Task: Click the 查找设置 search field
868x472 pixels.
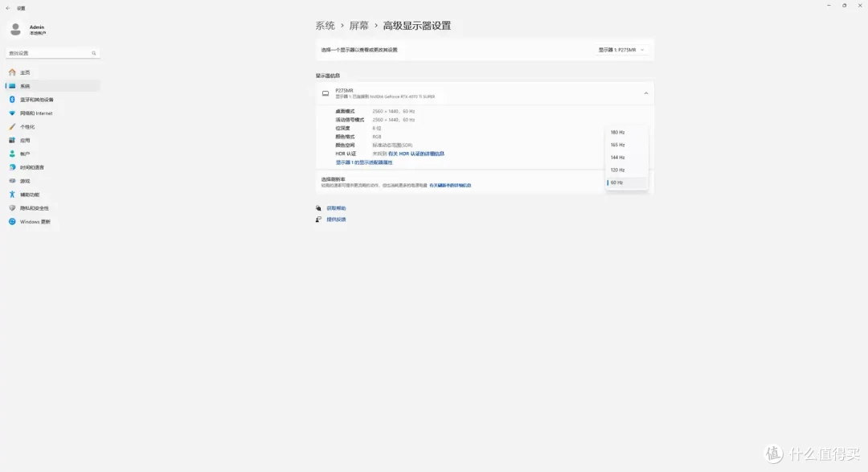Action: (x=52, y=53)
